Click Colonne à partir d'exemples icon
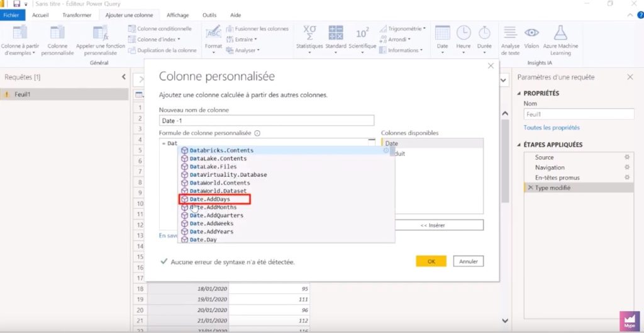Viewport: 644px width, 333px height. click(x=19, y=33)
